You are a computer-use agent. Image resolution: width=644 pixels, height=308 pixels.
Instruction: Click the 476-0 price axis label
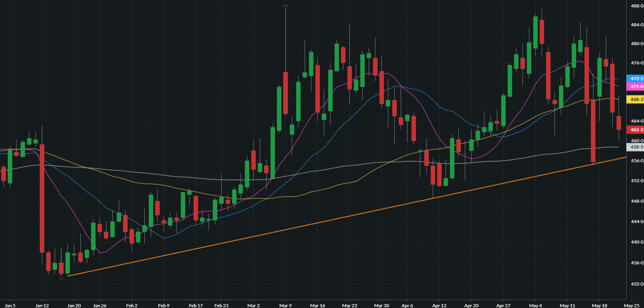pyautogui.click(x=637, y=63)
